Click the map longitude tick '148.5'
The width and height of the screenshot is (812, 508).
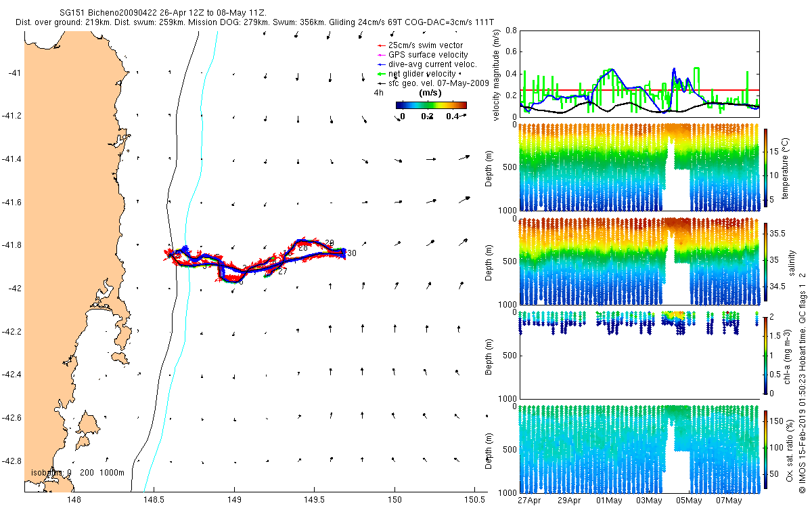click(x=154, y=501)
